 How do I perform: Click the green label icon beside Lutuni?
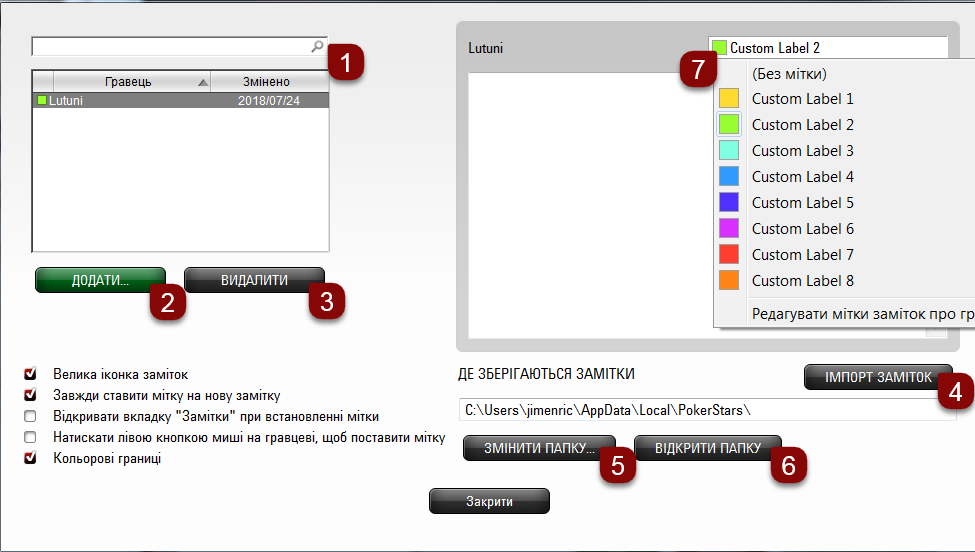41,101
